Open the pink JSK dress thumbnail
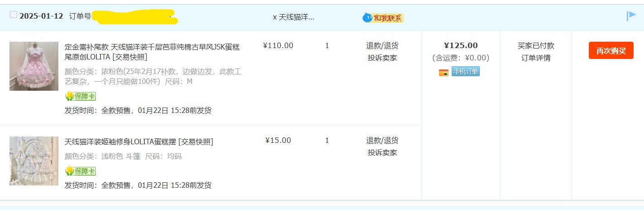644x210 pixels. pos(34,66)
